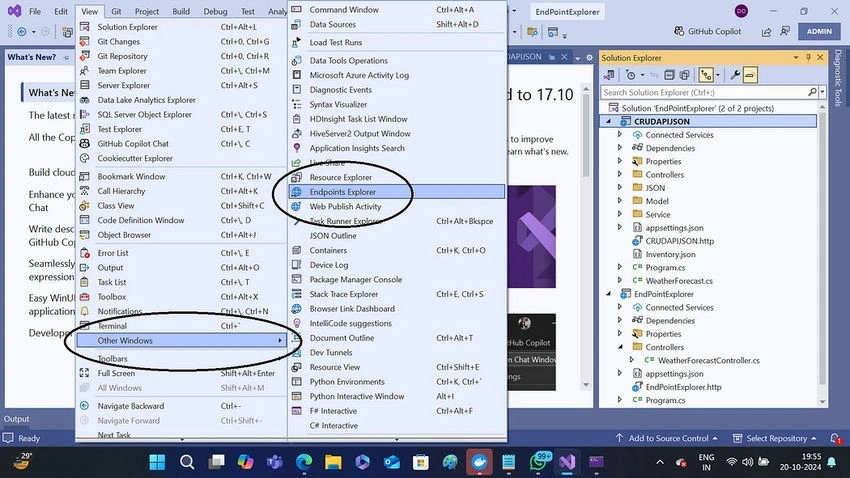
Task: Click Collapse All in Solution Explorer toolbar
Action: [669, 75]
